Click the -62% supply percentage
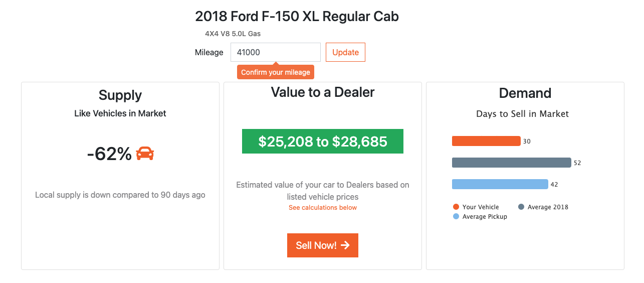The height and width of the screenshot is (283, 644). (x=109, y=154)
